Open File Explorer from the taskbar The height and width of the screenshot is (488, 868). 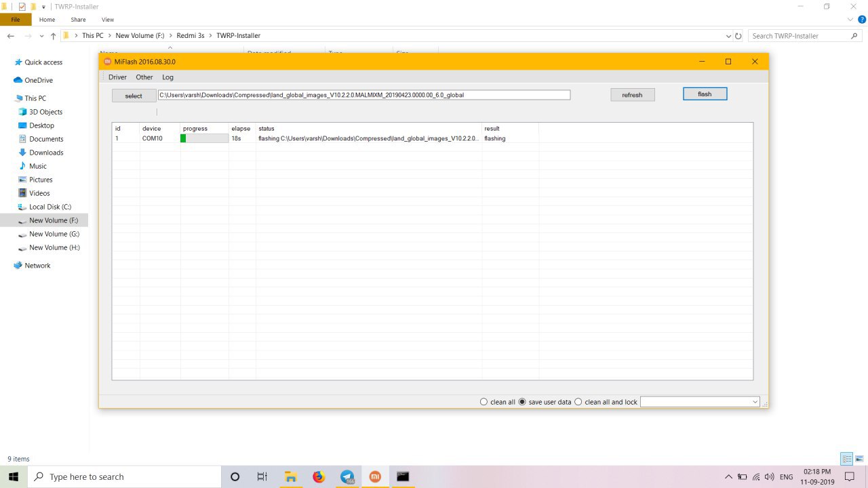tap(290, 476)
